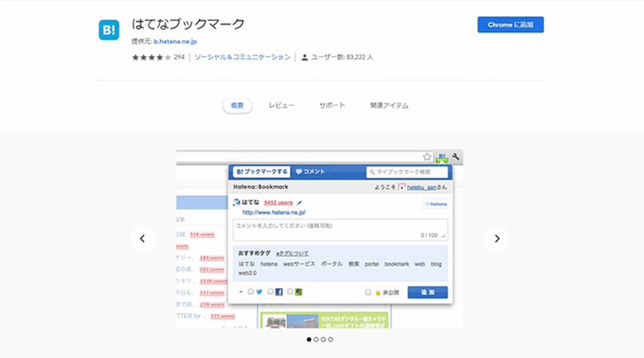Select the recommended tag blog
The width and height of the screenshot is (644, 358).
pyautogui.click(x=436, y=264)
